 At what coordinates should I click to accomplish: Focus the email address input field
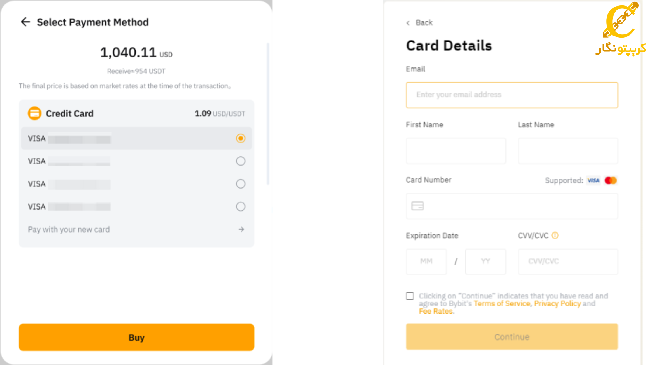pos(512,95)
